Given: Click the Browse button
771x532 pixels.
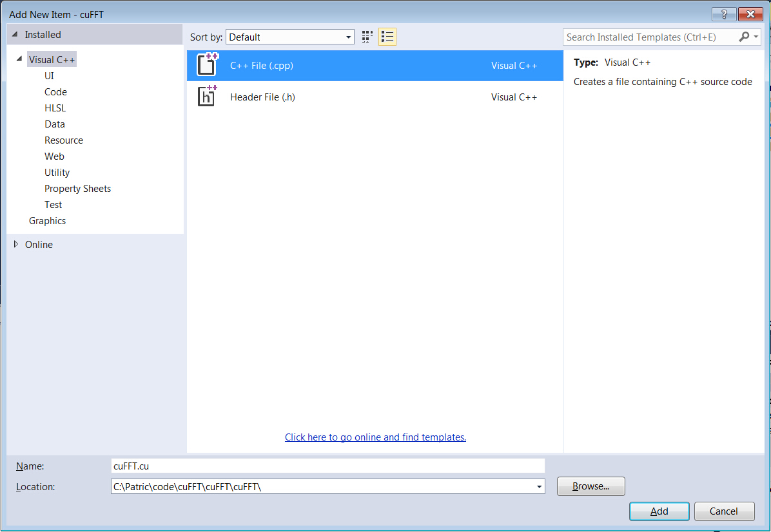Looking at the screenshot, I should [590, 486].
